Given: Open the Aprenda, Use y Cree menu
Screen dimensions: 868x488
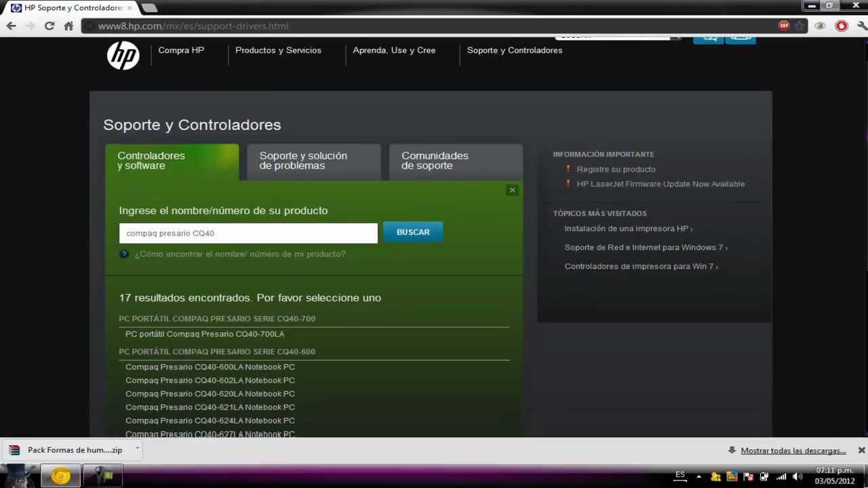Looking at the screenshot, I should pyautogui.click(x=394, y=50).
